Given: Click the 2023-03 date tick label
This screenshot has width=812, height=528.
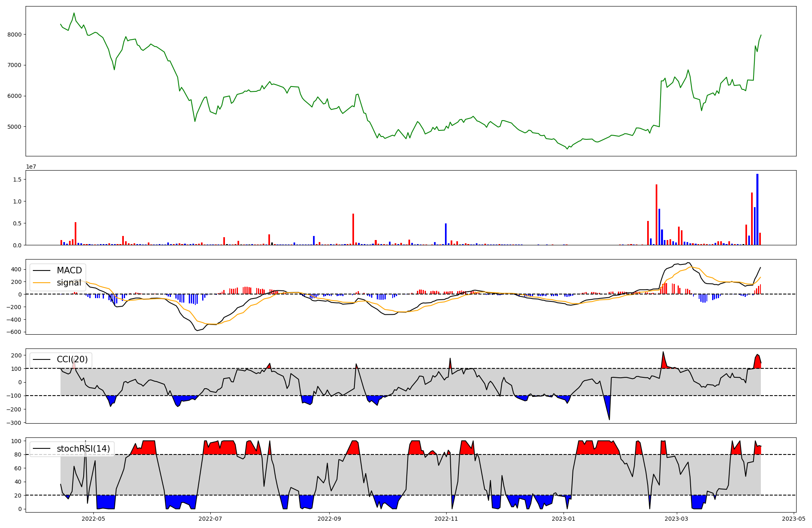Looking at the screenshot, I should [x=677, y=518].
